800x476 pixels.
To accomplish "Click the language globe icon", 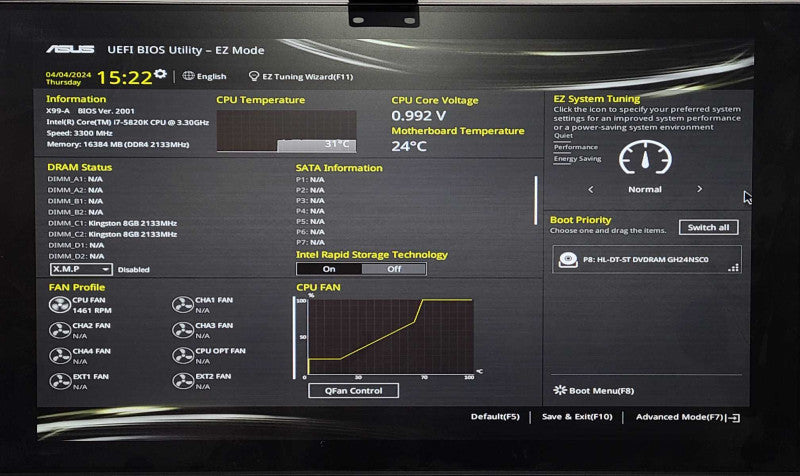I will 188,76.
